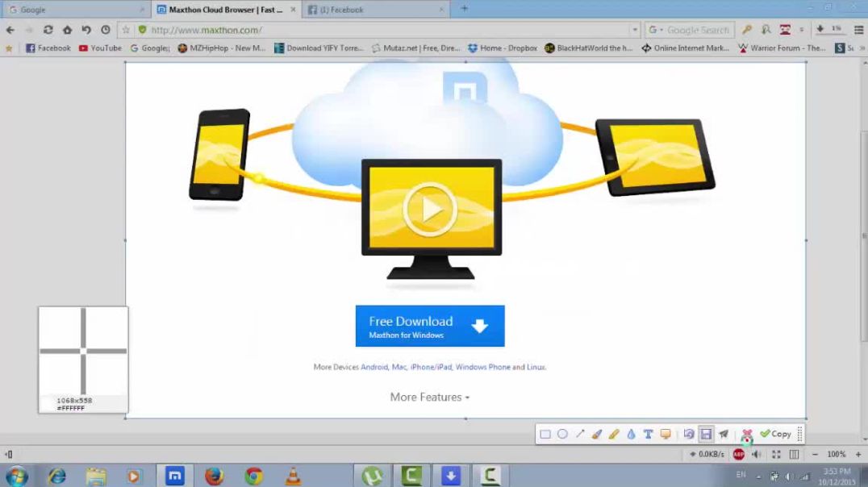The width and height of the screenshot is (868, 487).
Task: Save the screenshot with the floppy icon
Action: click(707, 435)
